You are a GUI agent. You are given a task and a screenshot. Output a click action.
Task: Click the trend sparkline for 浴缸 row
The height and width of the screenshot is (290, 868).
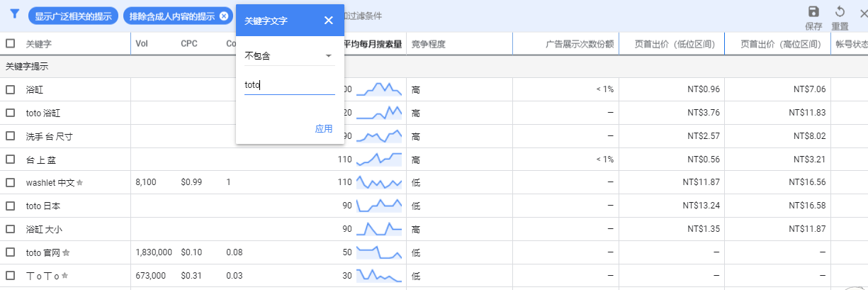[378, 89]
